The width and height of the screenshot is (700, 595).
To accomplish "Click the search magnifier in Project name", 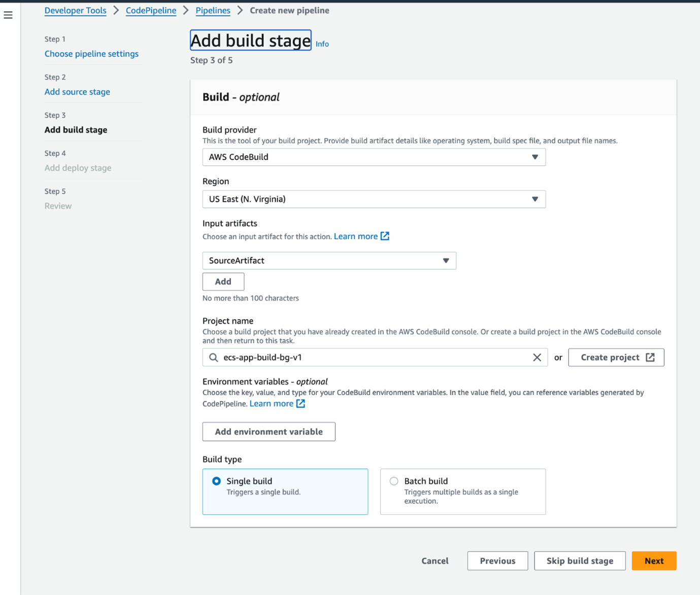I will 214,358.
